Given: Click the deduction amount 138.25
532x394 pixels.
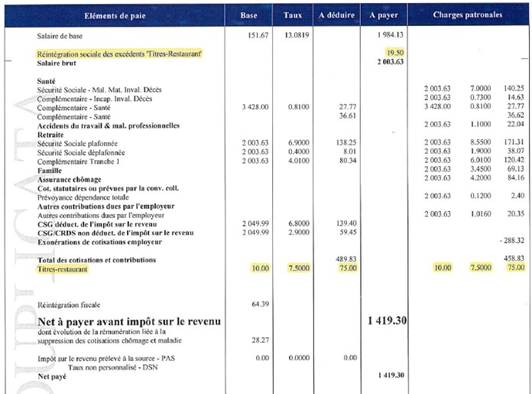Looking at the screenshot, I should (x=346, y=142).
